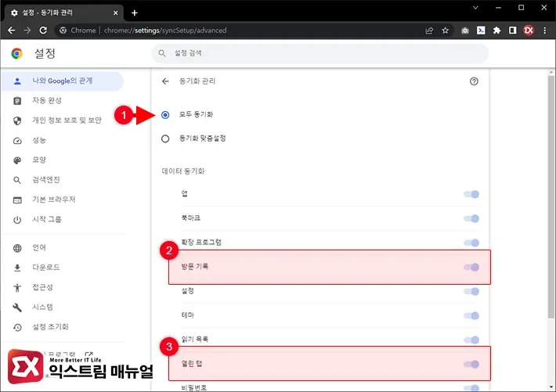Viewport: 556px width, 392px height.
Task: Bookmark this page with the star icon
Action: [446, 31]
